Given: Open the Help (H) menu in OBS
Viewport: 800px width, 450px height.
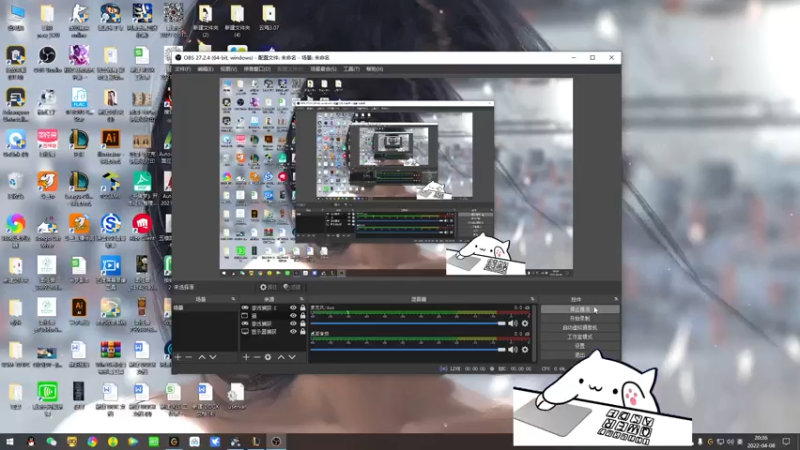Looking at the screenshot, I should (x=374, y=69).
